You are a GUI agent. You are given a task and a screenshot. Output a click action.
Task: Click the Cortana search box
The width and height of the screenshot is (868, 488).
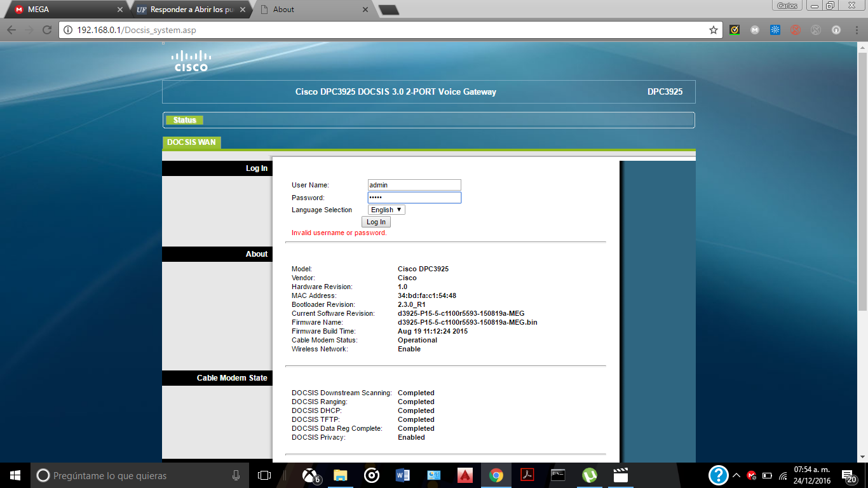(139, 475)
